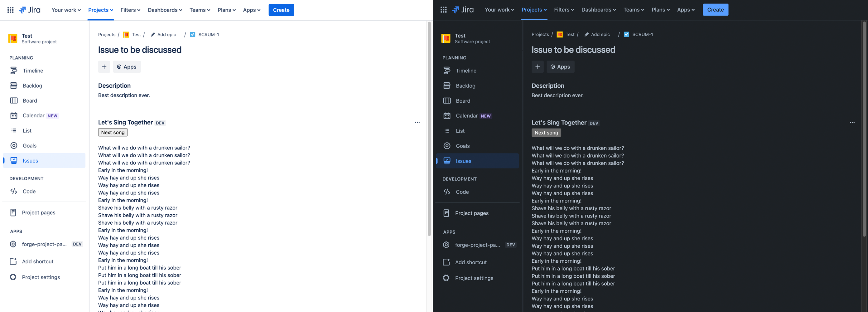Image resolution: width=868 pixels, height=312 pixels.
Task: Click Next song button in dark window
Action: point(546,133)
